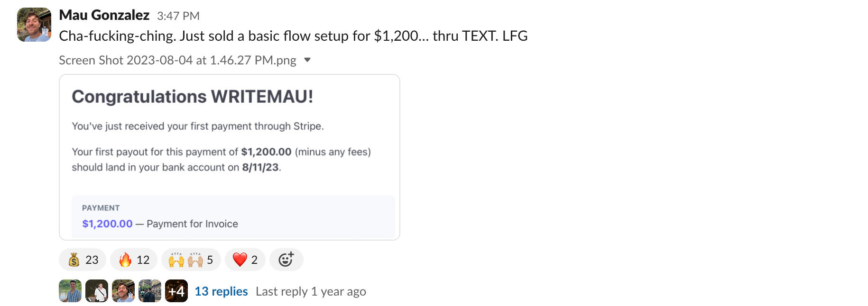The image size is (868, 306).
Task: Click the $1,200.00 payment amount in purple
Action: (x=107, y=224)
